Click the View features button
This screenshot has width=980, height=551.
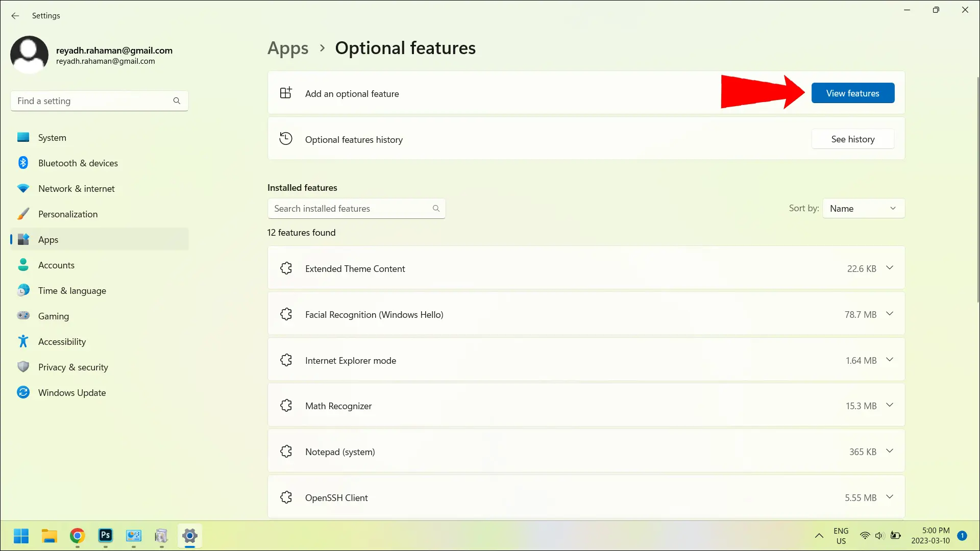coord(852,93)
